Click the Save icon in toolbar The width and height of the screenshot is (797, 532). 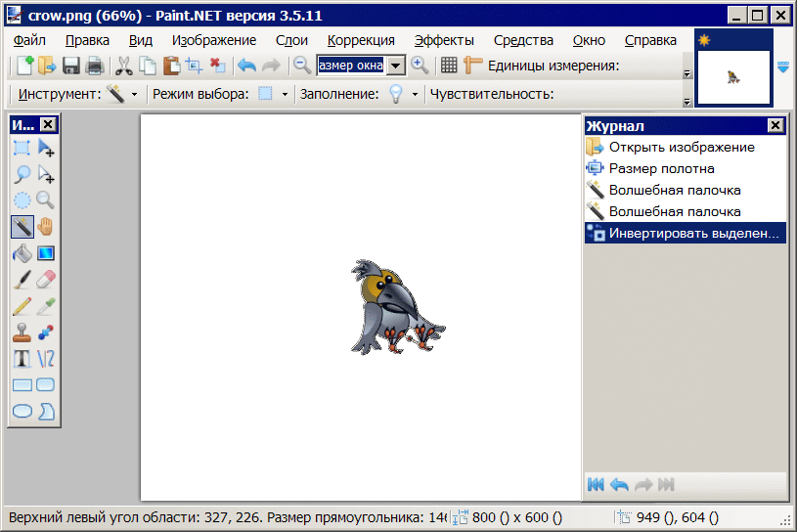coord(70,66)
